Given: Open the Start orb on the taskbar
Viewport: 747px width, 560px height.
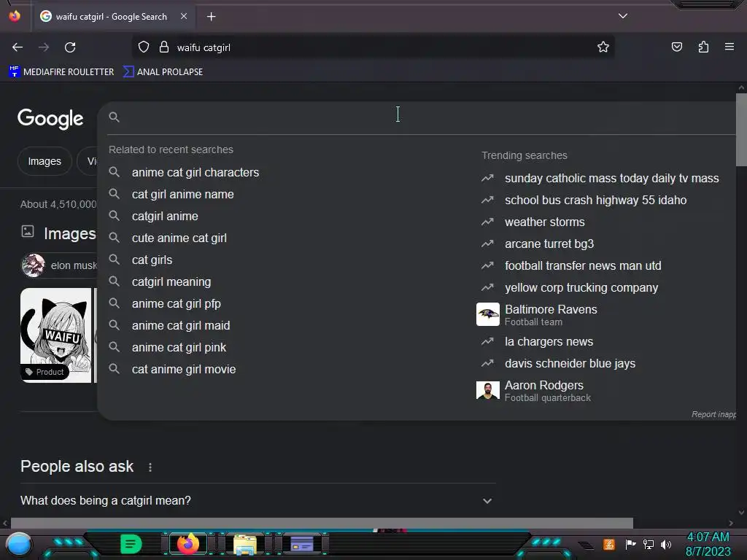Looking at the screenshot, I should [19, 544].
